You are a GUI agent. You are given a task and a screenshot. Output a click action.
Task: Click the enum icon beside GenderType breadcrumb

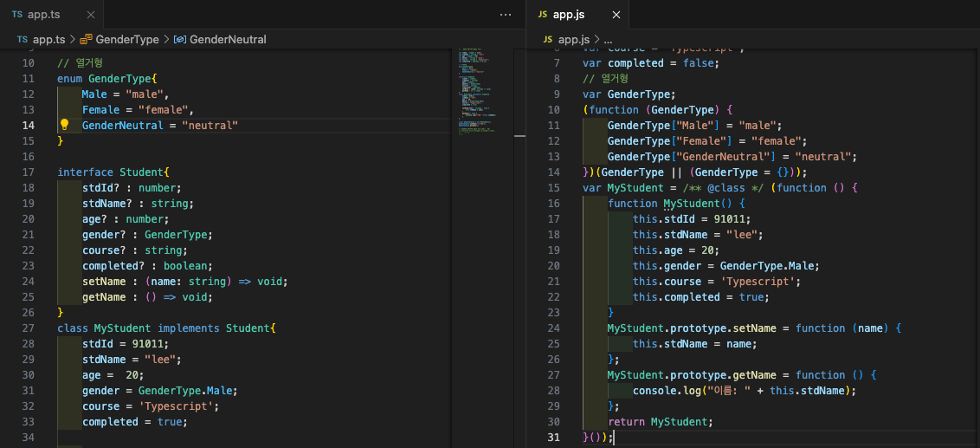tap(86, 40)
